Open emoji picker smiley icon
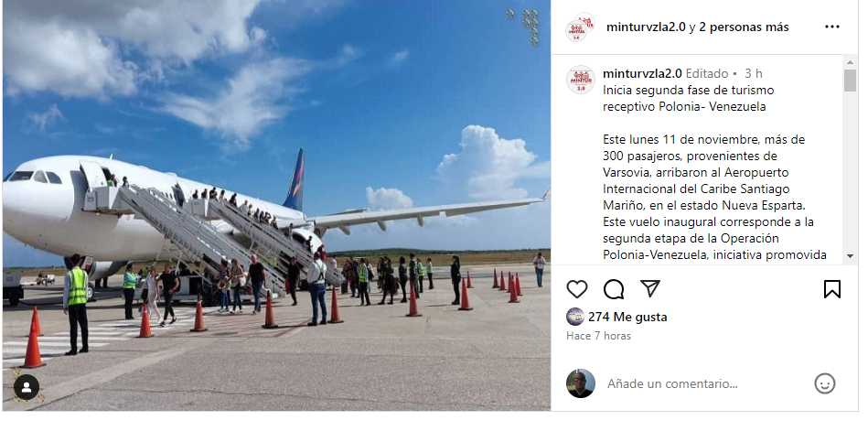The width and height of the screenshot is (868, 442). pyautogui.click(x=824, y=383)
